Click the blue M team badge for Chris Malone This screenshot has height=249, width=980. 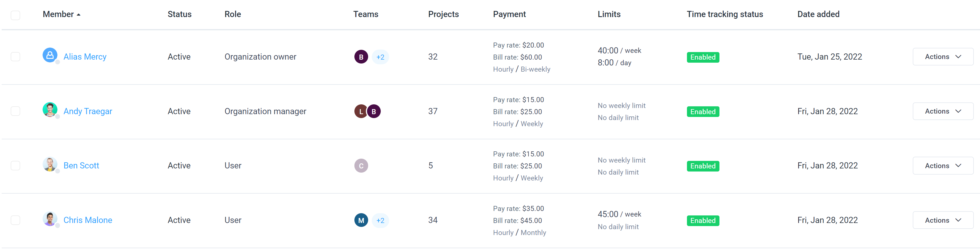pos(361,220)
